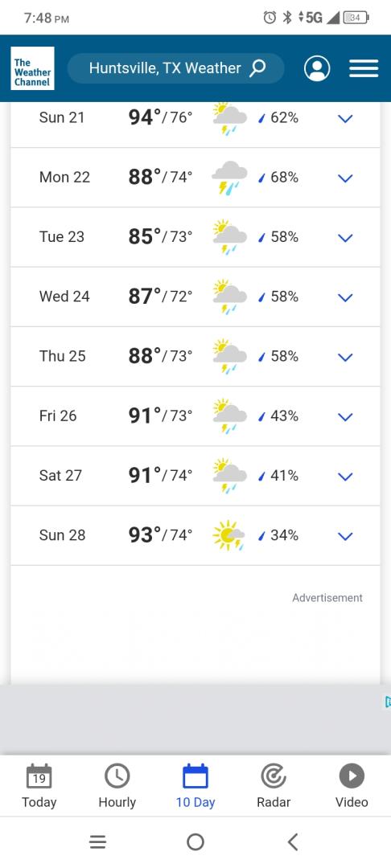Open the Radar tab icon
This screenshot has height=868, width=391.
(274, 776)
